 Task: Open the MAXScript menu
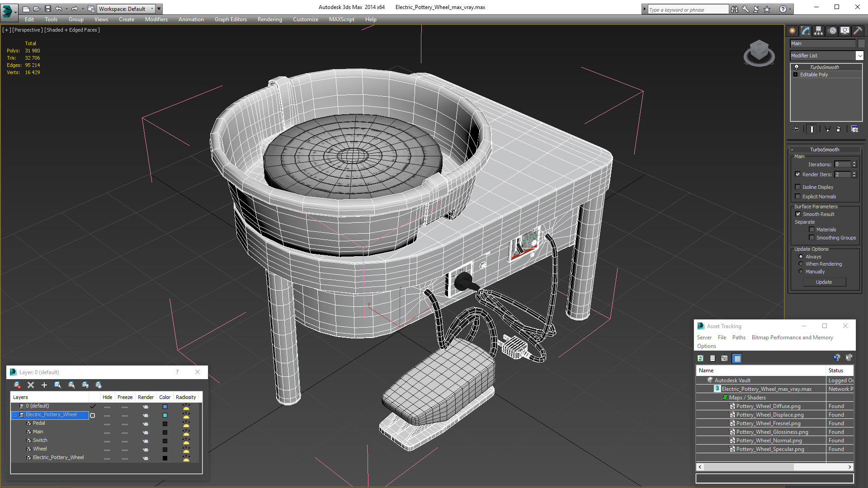[341, 19]
